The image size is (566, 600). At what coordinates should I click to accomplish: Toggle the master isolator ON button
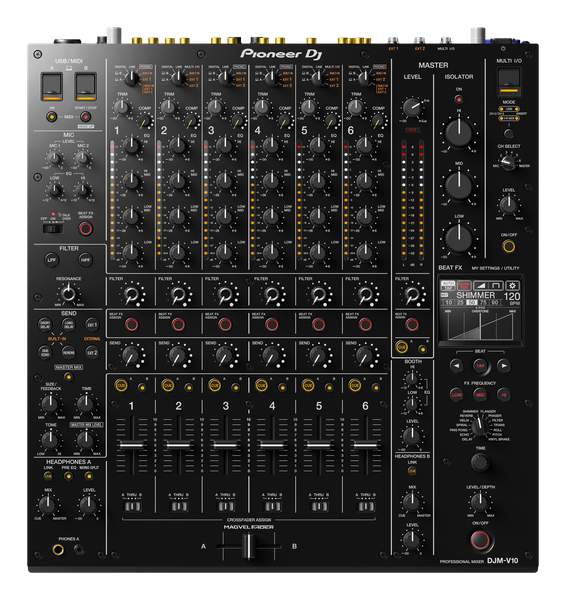click(x=459, y=99)
